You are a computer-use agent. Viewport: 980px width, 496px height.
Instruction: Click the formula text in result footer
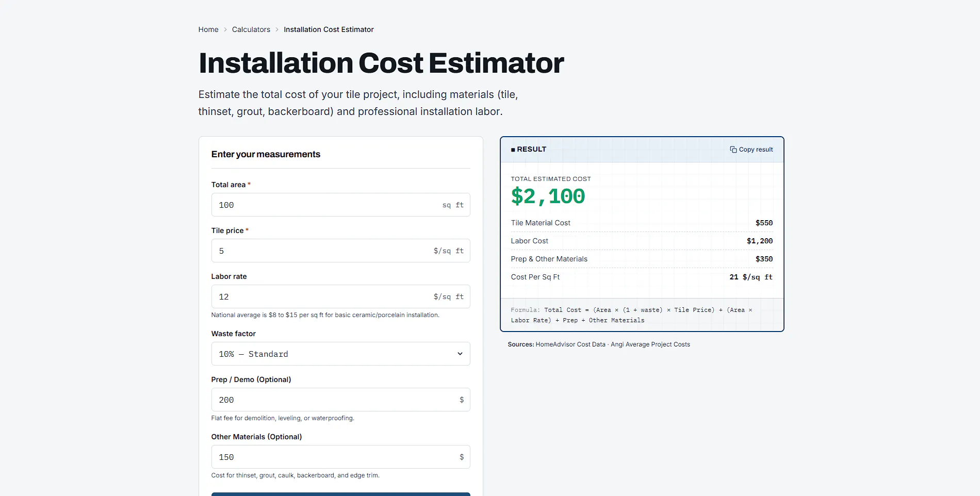[x=632, y=315]
